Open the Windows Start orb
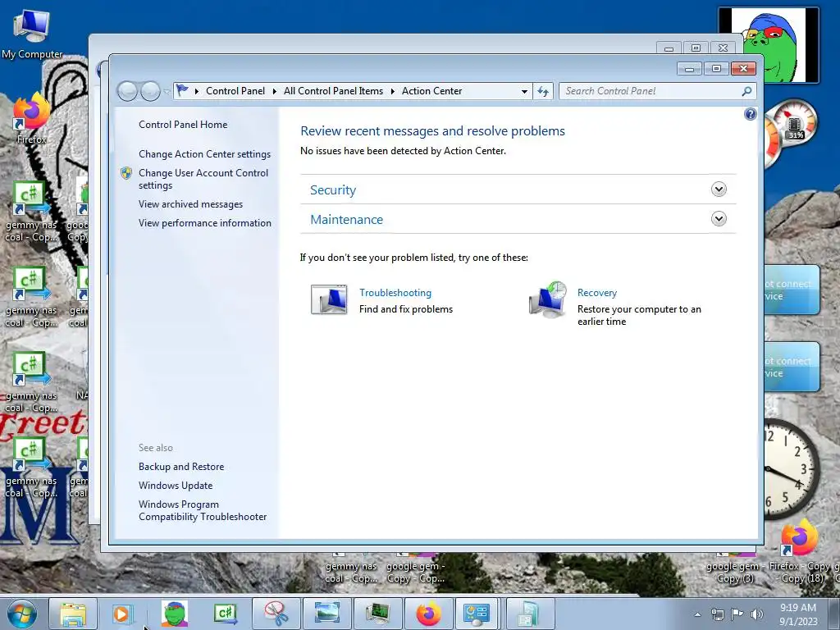Screen dimensions: 840x630 click(22, 614)
